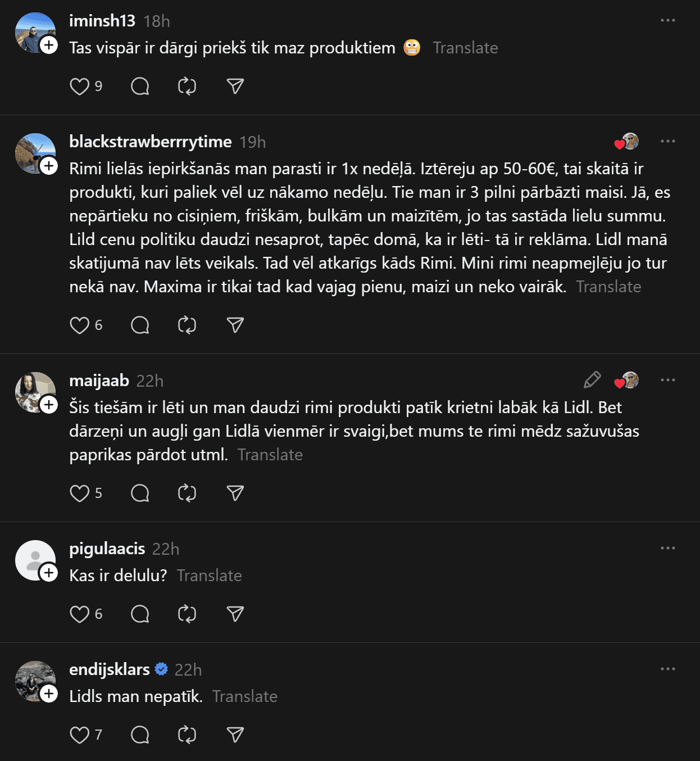The width and height of the screenshot is (700, 761).
Task: Translate the "Kas ir delulu?" comment
Action: click(209, 576)
